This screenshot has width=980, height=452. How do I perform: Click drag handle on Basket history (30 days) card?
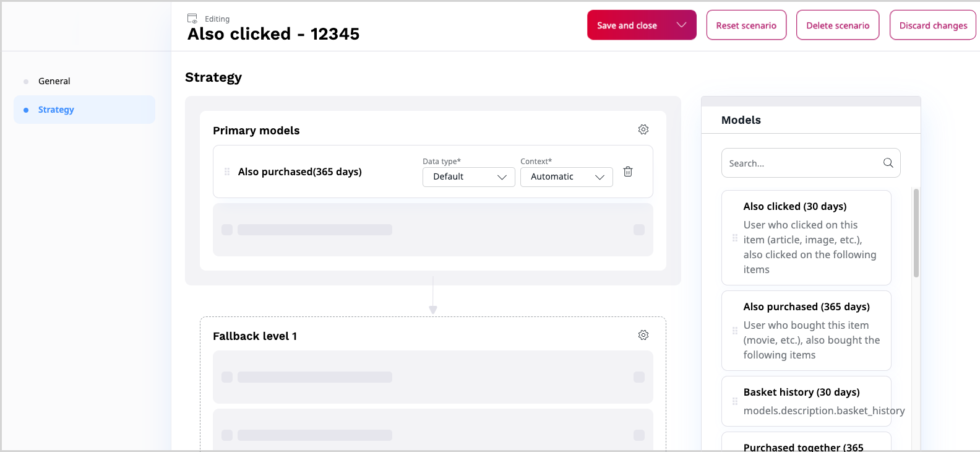tap(735, 401)
